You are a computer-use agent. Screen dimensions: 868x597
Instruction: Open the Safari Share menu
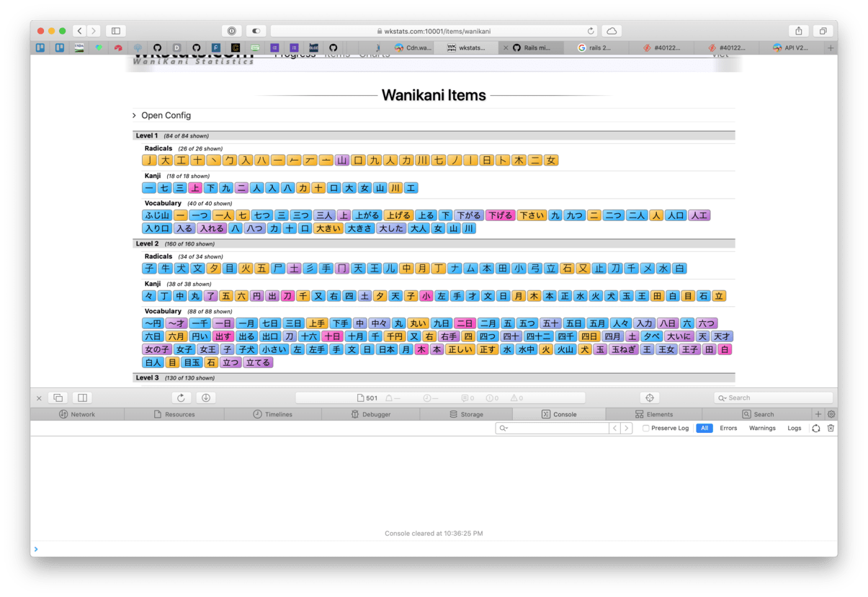[x=799, y=31]
